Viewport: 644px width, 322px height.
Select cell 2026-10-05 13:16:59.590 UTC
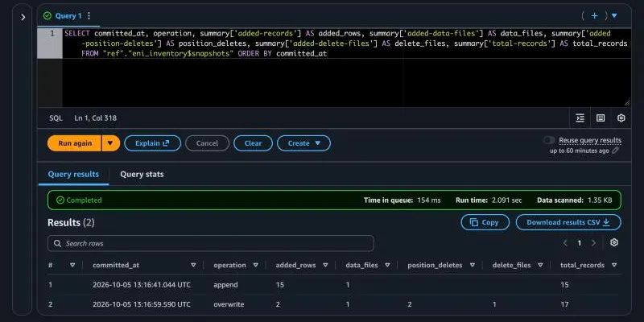[142, 304]
